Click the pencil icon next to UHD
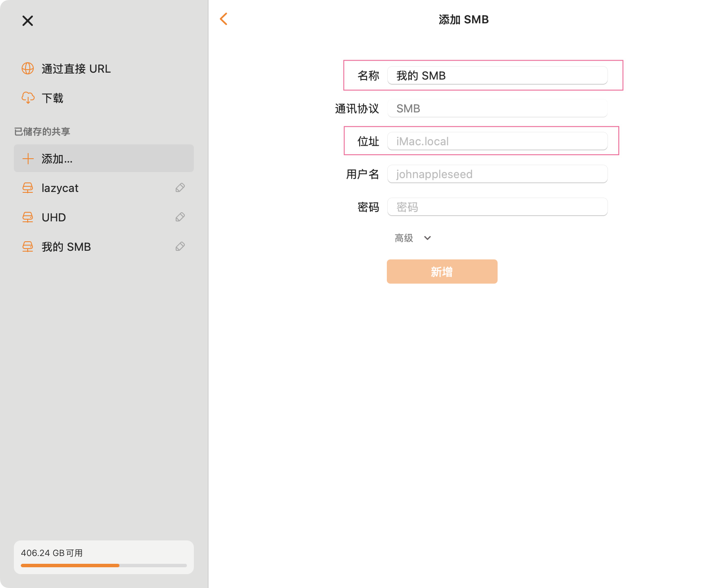720x588 pixels. click(x=180, y=217)
